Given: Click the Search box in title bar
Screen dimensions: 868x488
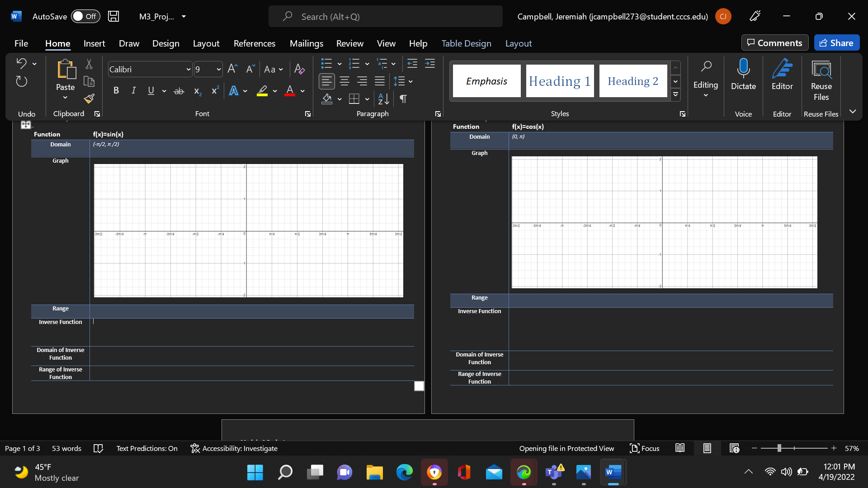Looking at the screenshot, I should tap(385, 17).
